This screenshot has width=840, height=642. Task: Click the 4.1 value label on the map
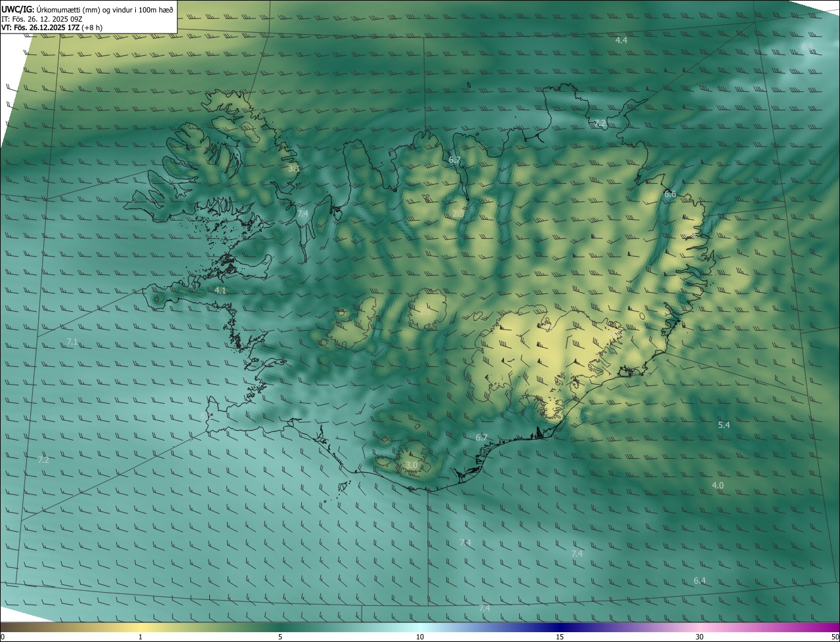[220, 290]
